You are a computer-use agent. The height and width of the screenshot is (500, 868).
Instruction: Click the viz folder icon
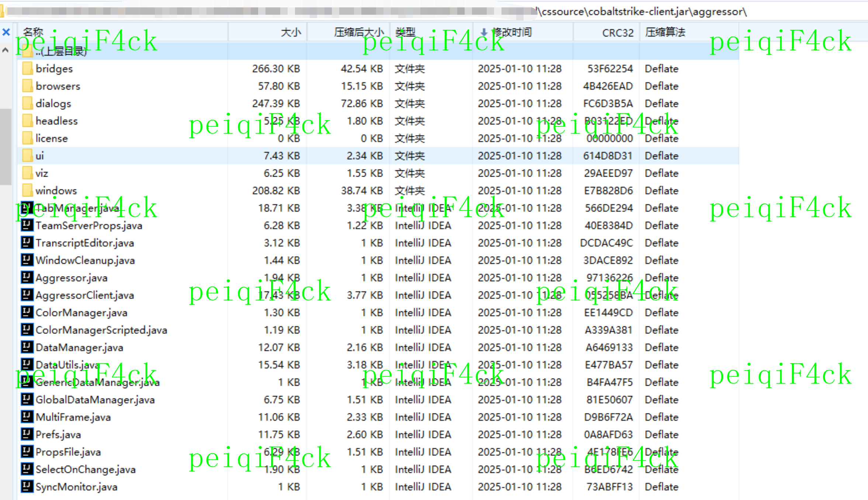click(x=27, y=173)
